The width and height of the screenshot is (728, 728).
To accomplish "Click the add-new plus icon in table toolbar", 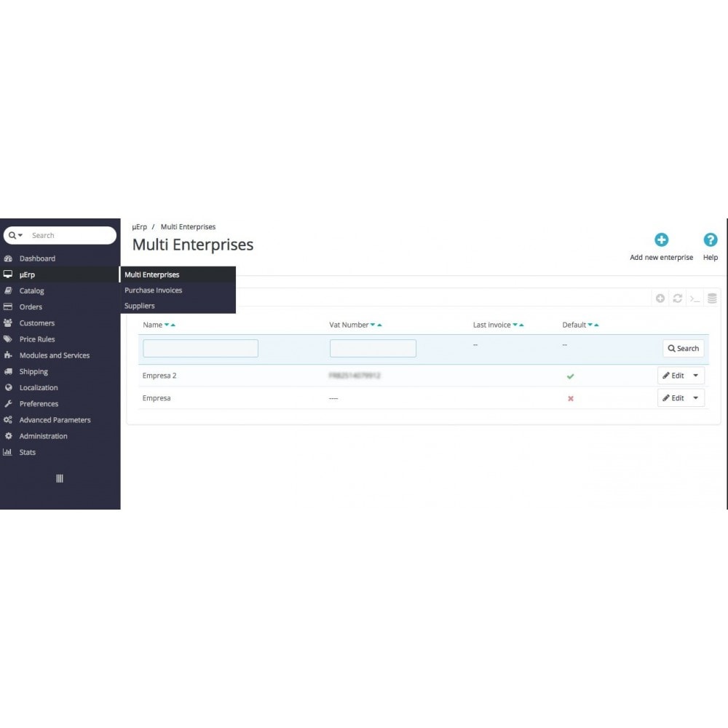I will point(660,298).
